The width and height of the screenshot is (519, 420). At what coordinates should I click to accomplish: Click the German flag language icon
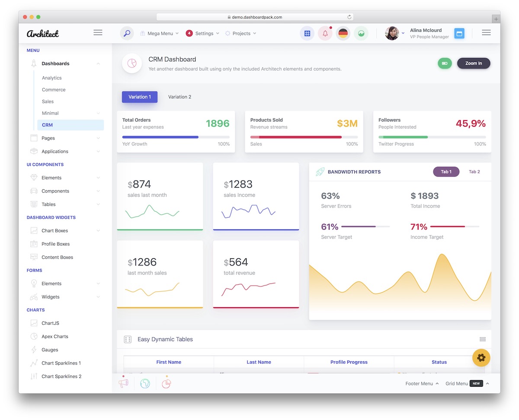pyautogui.click(x=343, y=33)
